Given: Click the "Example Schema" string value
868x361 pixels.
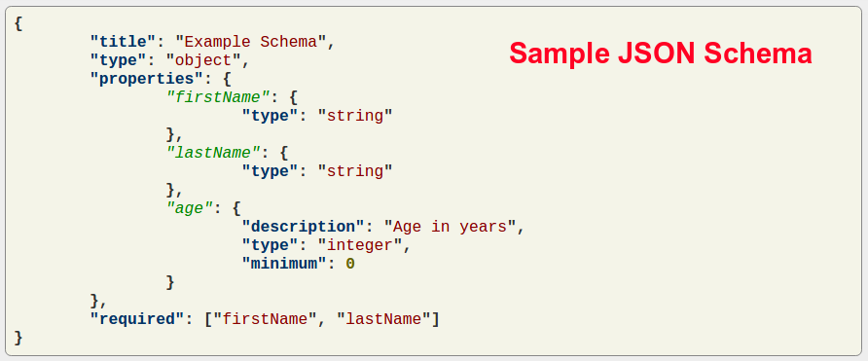Looking at the screenshot, I should [x=251, y=42].
